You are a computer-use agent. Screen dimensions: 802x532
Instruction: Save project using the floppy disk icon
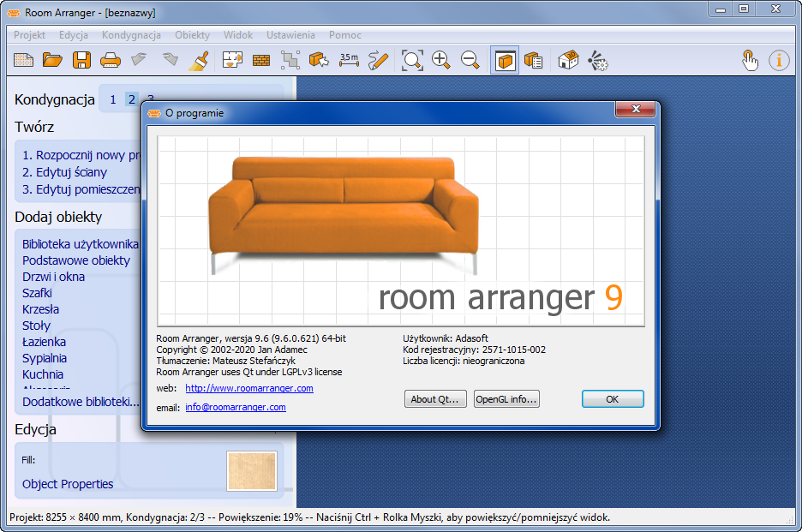81,60
